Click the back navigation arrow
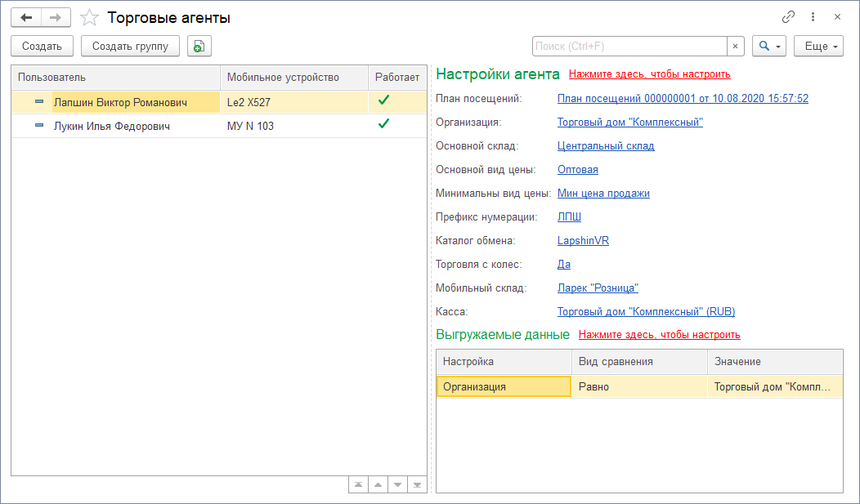860x504 pixels. pyautogui.click(x=26, y=17)
